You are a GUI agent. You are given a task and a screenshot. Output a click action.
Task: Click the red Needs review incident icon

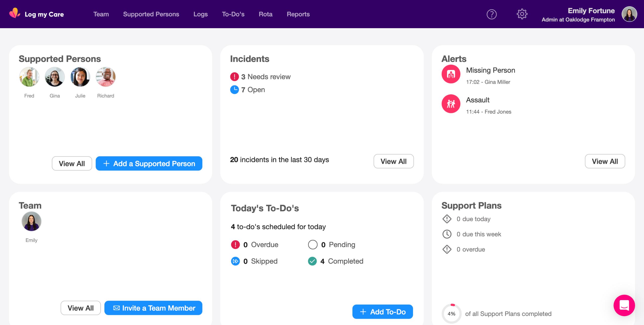(234, 77)
